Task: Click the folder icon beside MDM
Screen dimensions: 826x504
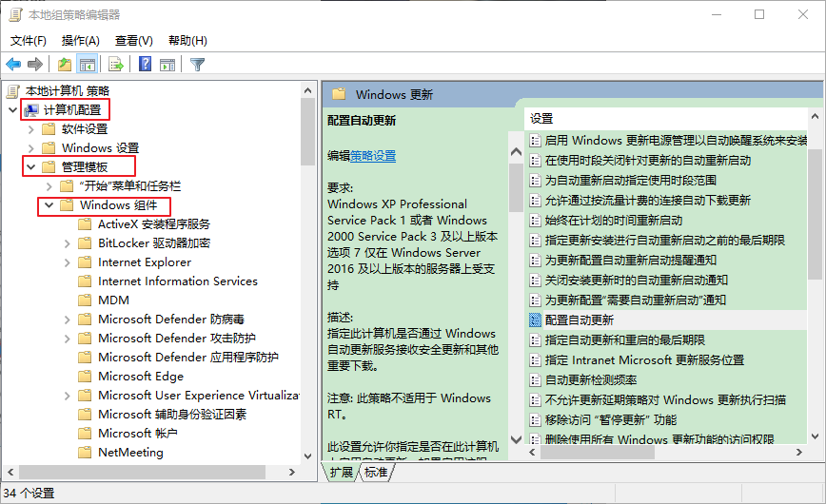Action: (85, 300)
